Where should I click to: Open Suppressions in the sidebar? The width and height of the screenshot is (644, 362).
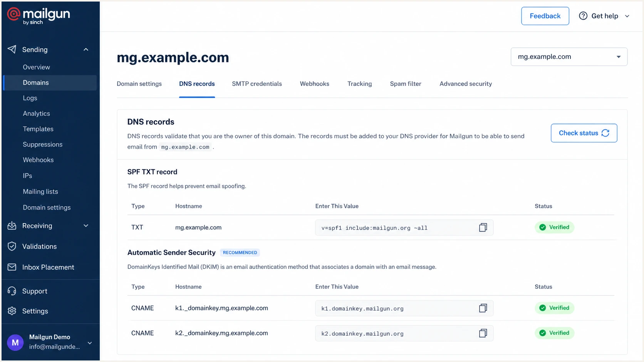click(42, 144)
